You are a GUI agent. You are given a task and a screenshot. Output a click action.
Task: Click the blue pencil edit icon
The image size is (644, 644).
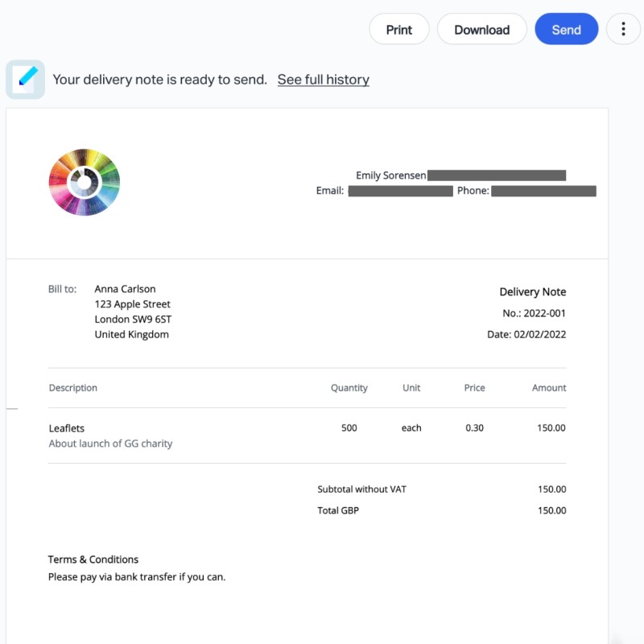tap(25, 77)
